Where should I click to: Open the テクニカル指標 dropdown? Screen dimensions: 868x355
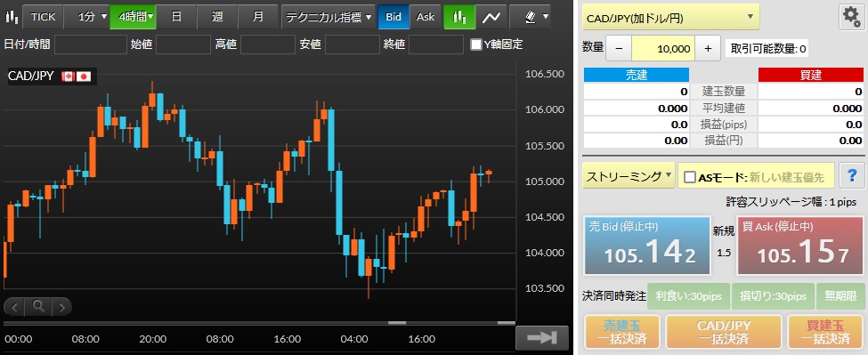click(x=329, y=17)
